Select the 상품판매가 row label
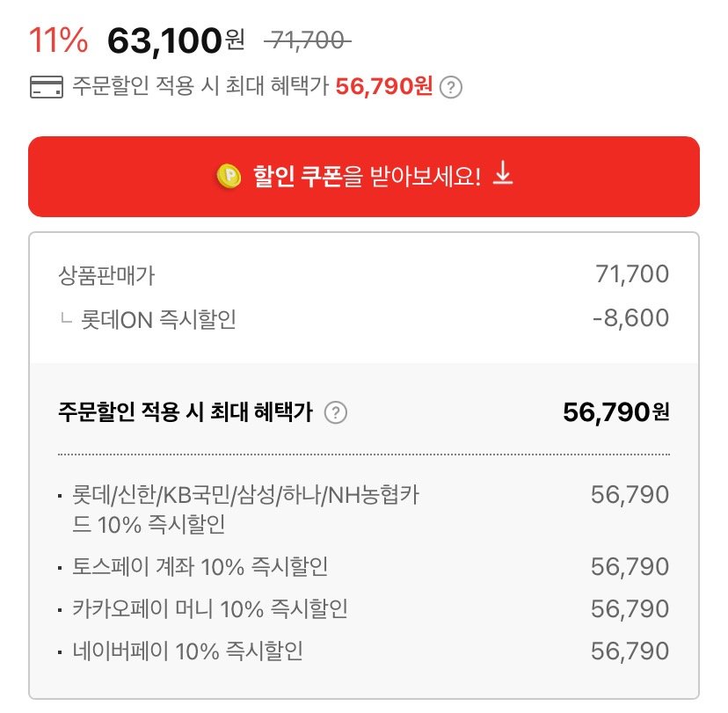Image resolution: width=728 pixels, height=713 pixels. (x=106, y=275)
